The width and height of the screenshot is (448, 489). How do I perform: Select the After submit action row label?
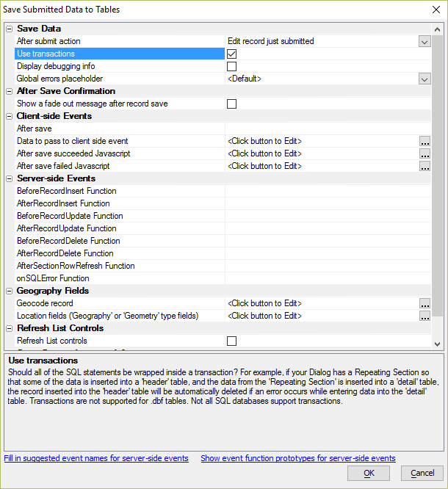click(48, 41)
